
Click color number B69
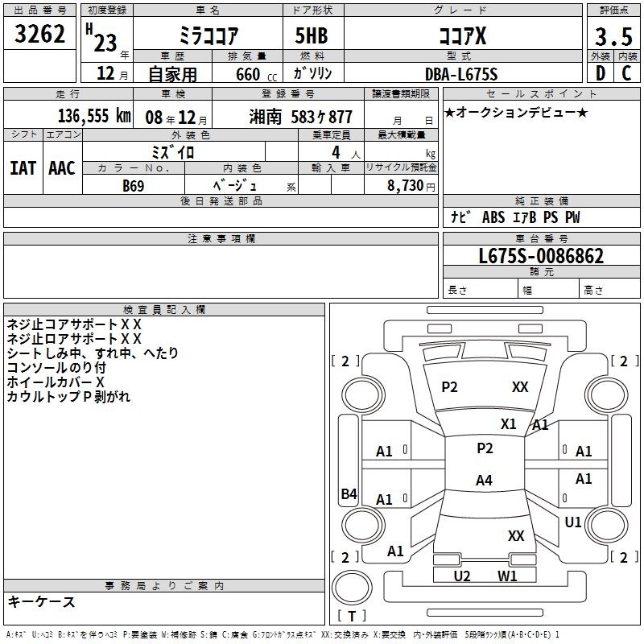point(134,185)
